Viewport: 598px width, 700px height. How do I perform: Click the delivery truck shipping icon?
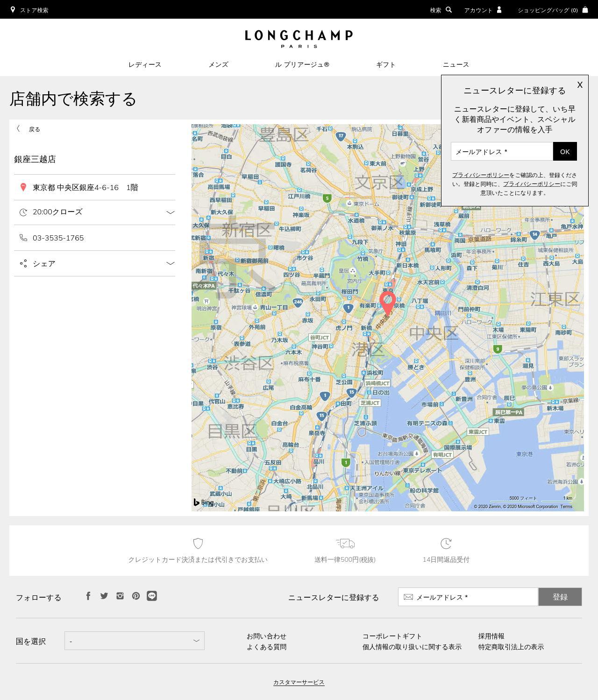click(x=345, y=543)
